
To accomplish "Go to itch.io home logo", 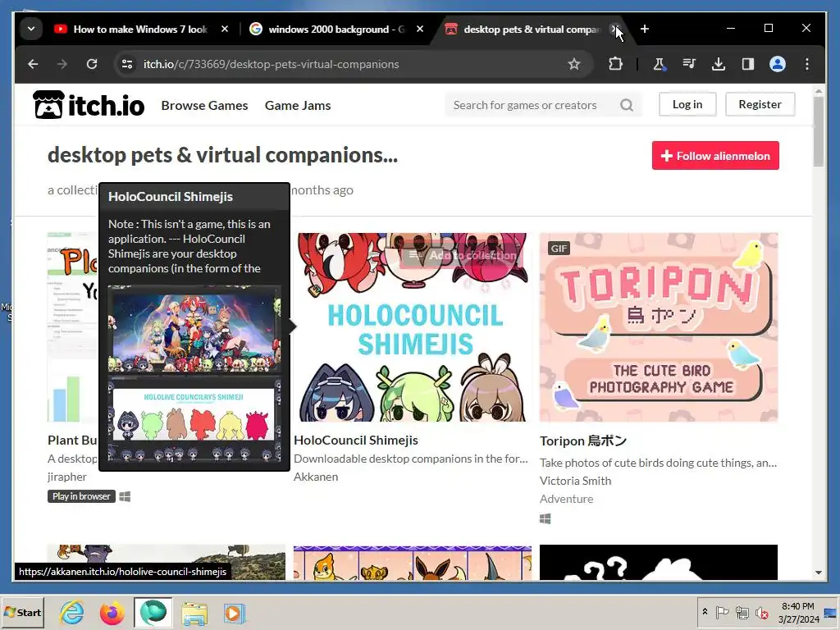I will (x=89, y=104).
